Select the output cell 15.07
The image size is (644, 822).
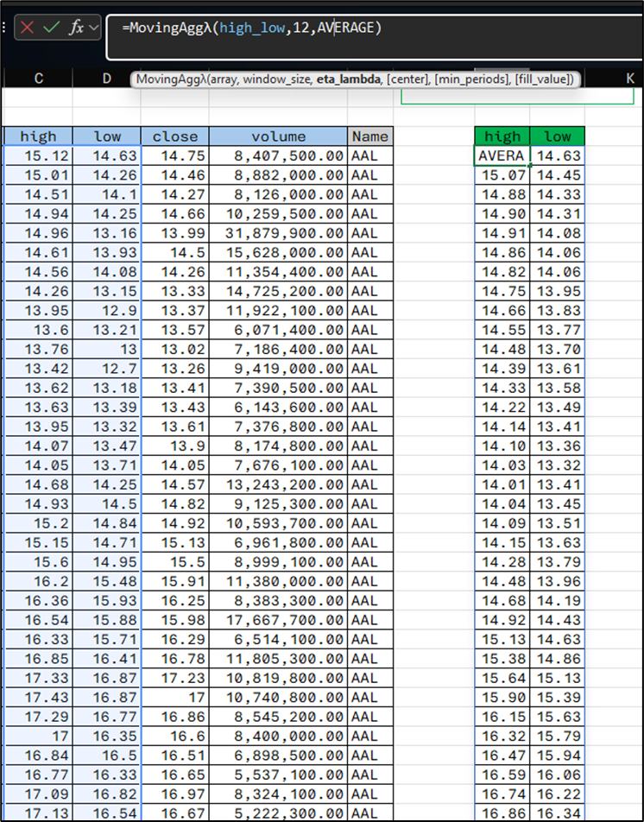(x=502, y=175)
